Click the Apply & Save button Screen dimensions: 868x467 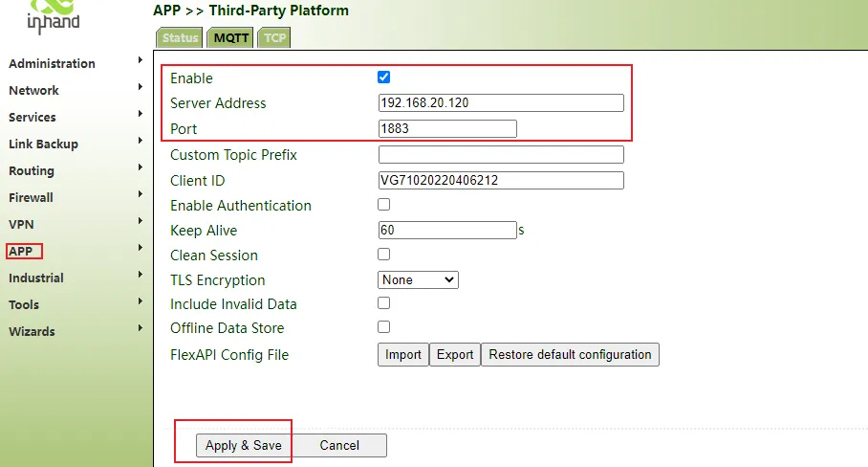pos(244,445)
